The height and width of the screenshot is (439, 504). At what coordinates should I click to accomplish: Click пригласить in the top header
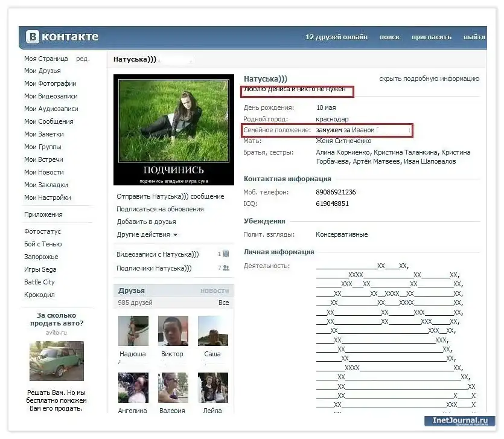(x=431, y=37)
